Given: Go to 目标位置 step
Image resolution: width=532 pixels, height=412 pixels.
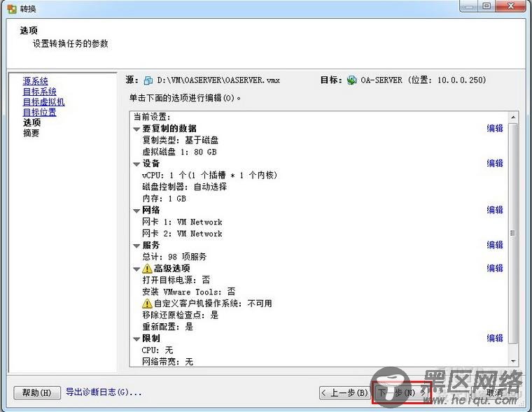Looking at the screenshot, I should coord(39,112).
